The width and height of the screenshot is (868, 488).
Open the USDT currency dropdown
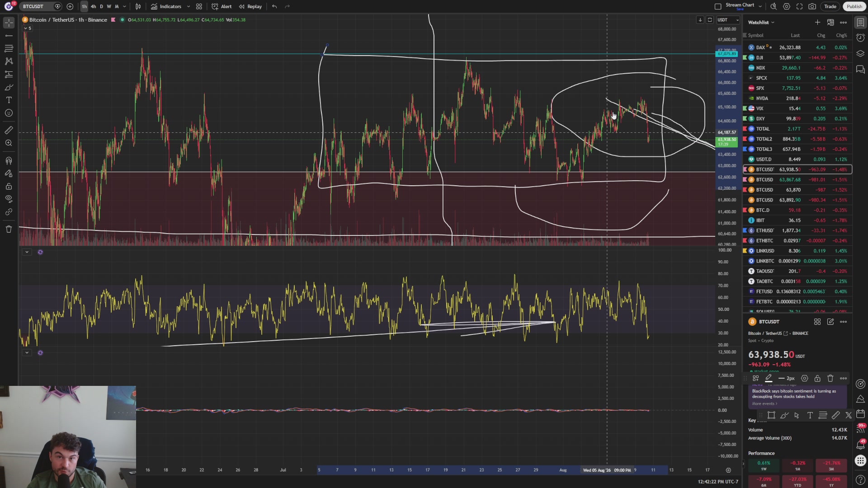pyautogui.click(x=728, y=20)
